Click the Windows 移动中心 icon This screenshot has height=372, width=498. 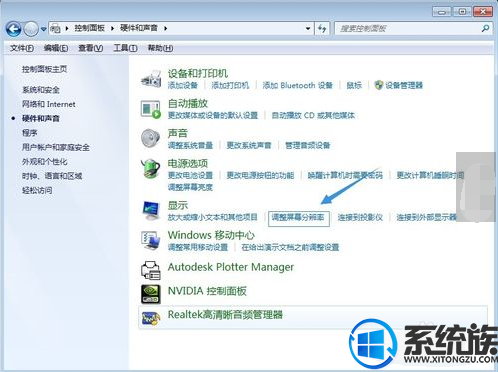click(x=151, y=241)
